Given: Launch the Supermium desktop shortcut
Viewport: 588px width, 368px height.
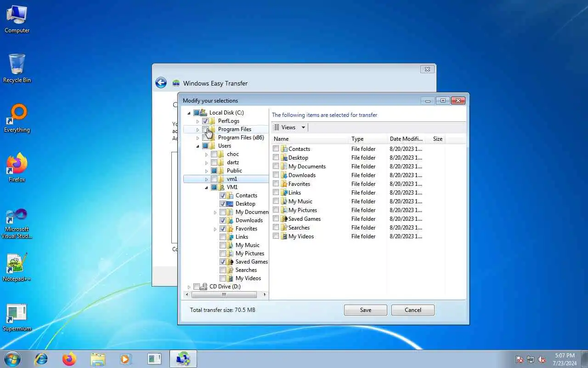Looking at the screenshot, I should (x=17, y=317).
